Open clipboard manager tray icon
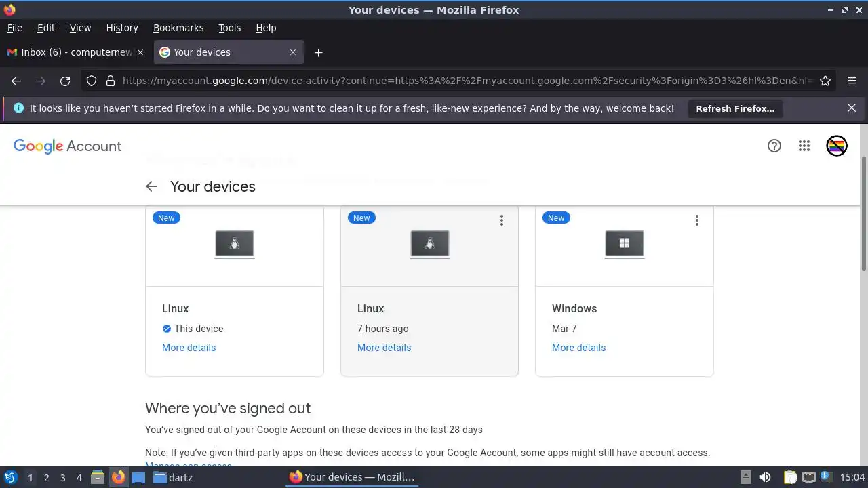This screenshot has height=488, width=868. tap(789, 477)
